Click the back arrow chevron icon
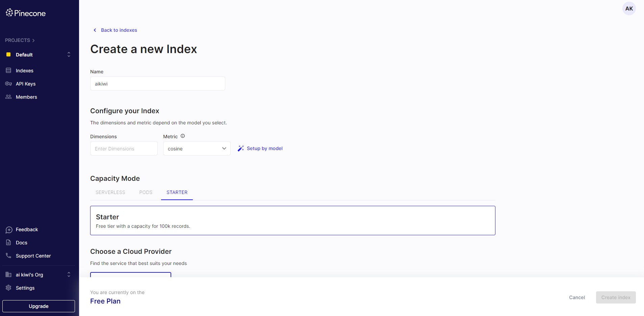Screen dimensions: 644x316 tap(95, 30)
